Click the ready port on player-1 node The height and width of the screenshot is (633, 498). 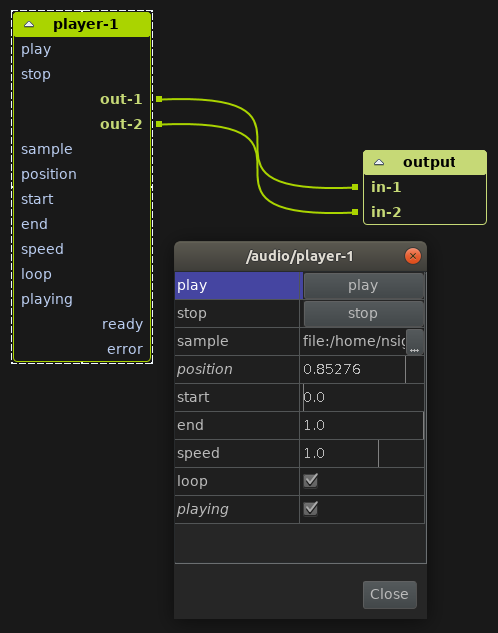tap(122, 325)
